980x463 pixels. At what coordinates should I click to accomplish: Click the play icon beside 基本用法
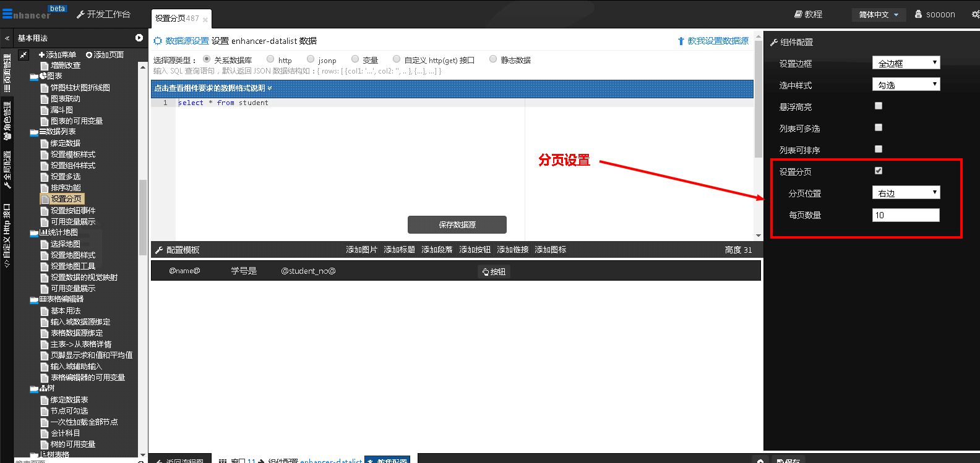[139, 38]
